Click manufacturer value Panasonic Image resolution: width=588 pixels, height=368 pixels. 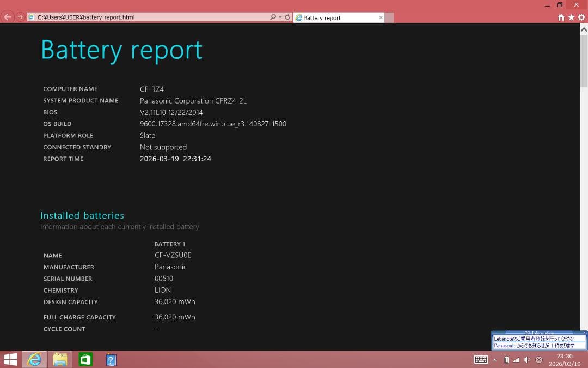point(170,267)
